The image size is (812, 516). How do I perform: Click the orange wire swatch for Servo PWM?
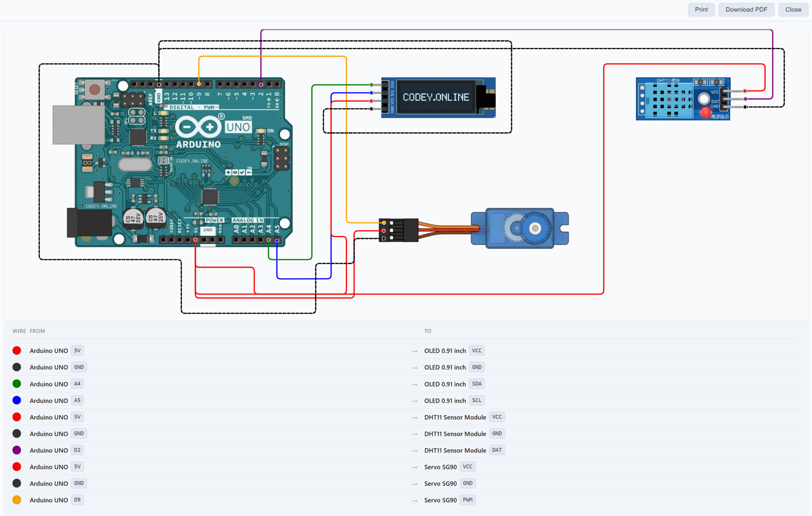pos(17,500)
